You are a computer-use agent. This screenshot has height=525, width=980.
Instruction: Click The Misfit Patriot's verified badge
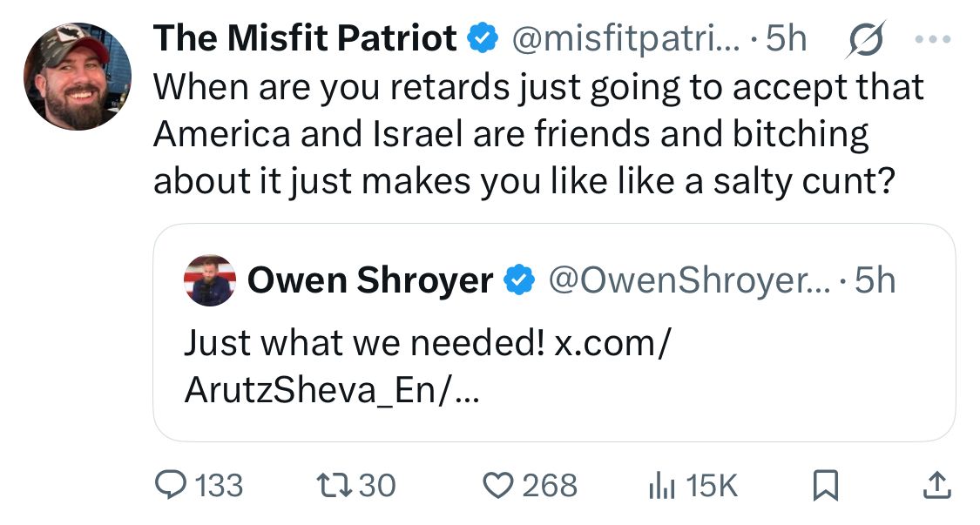(483, 39)
